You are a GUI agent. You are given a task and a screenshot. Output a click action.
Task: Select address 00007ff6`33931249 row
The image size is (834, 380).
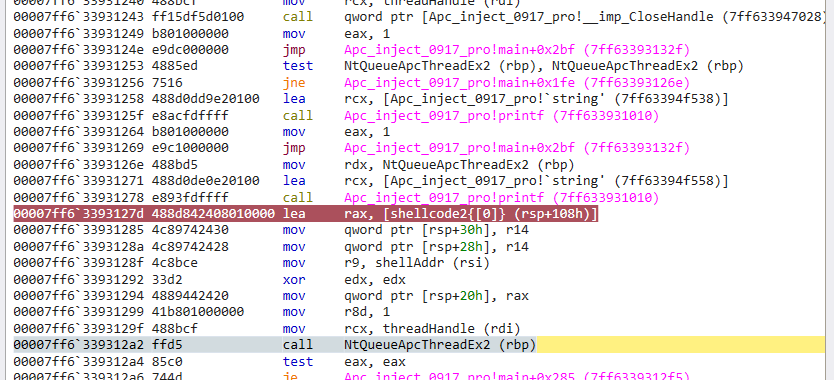pyautogui.click(x=78, y=34)
